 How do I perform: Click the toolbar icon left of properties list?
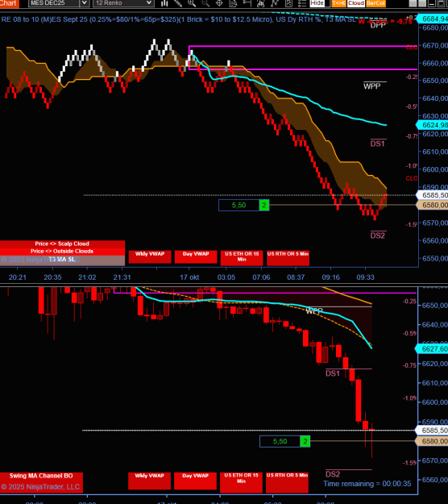coord(288,3)
